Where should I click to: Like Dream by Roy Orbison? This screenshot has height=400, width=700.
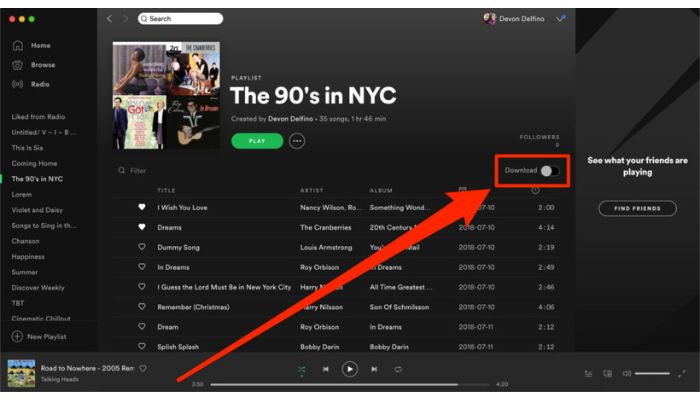(x=142, y=326)
